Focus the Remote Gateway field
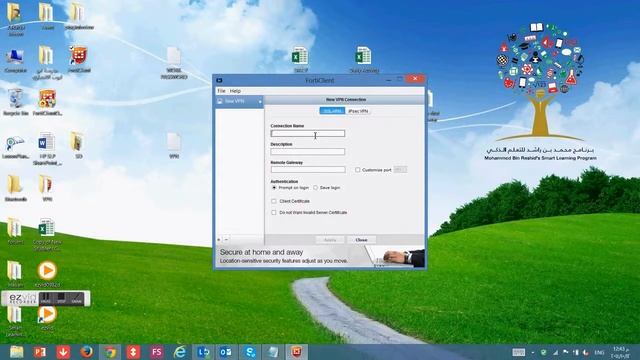This screenshot has width=640, height=360. (x=308, y=169)
